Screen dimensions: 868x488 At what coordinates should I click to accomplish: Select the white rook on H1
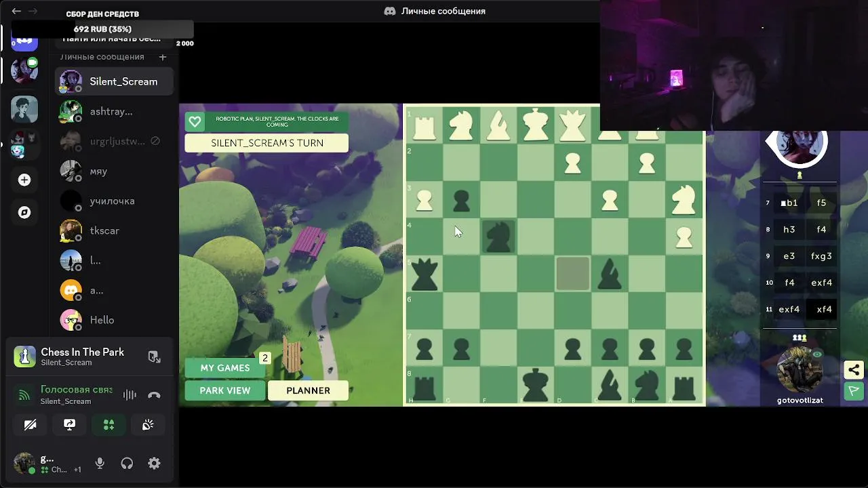(425, 126)
